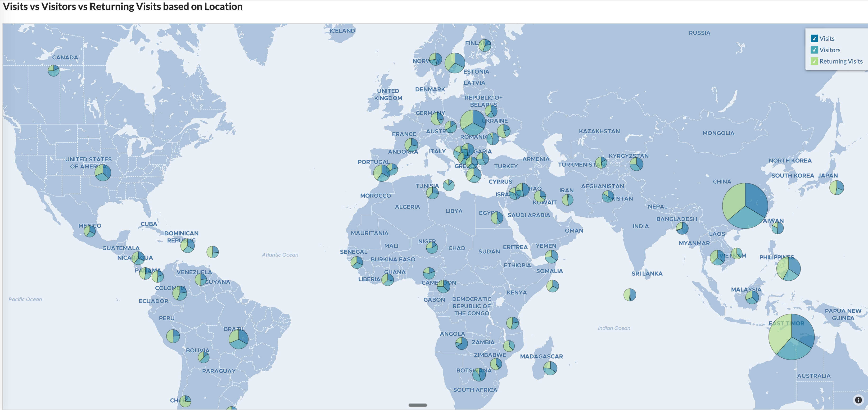The width and height of the screenshot is (868, 410).
Task: Click the pie chart over Kyrgyzstan
Action: (637, 164)
